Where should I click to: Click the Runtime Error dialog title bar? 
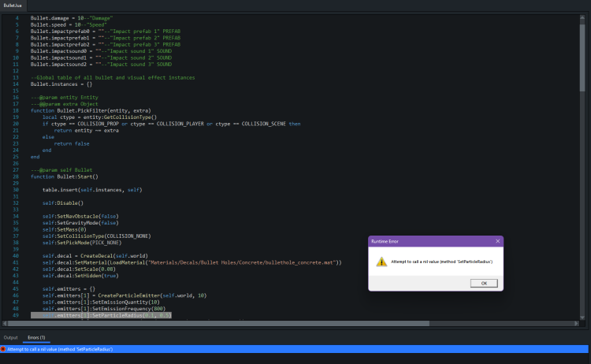click(426, 240)
